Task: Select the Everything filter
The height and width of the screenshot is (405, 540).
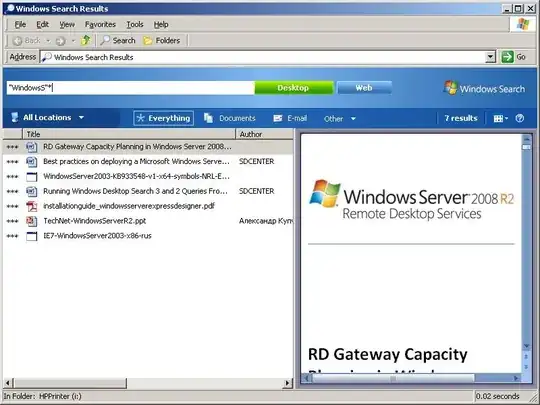Action: click(x=163, y=118)
